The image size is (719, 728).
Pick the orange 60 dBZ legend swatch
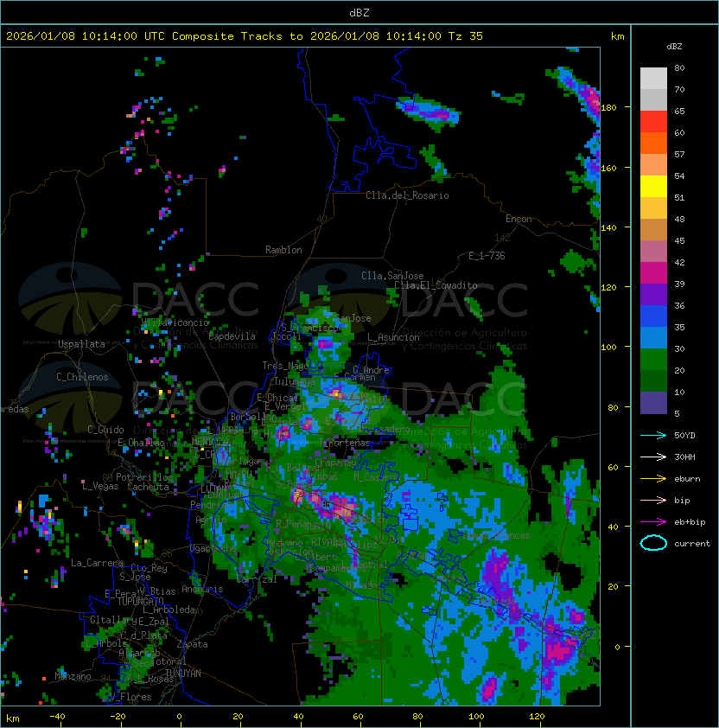pos(653,143)
